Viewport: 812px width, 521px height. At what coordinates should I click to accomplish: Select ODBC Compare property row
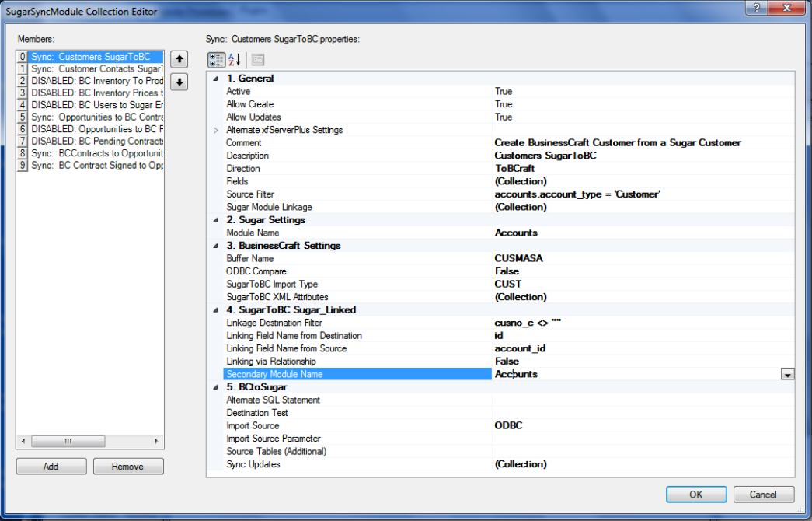point(509,271)
